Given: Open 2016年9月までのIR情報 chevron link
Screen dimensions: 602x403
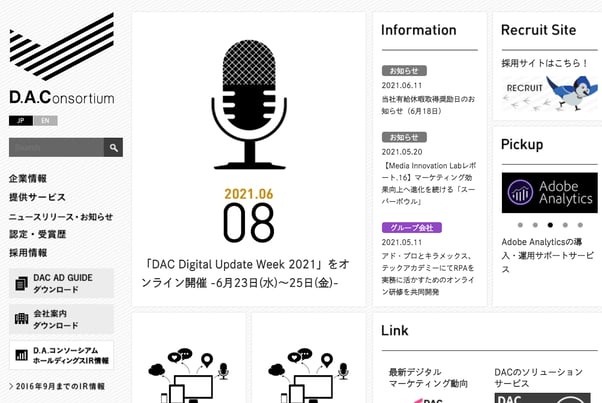Looking at the screenshot, I should pyautogui.click(x=57, y=386).
